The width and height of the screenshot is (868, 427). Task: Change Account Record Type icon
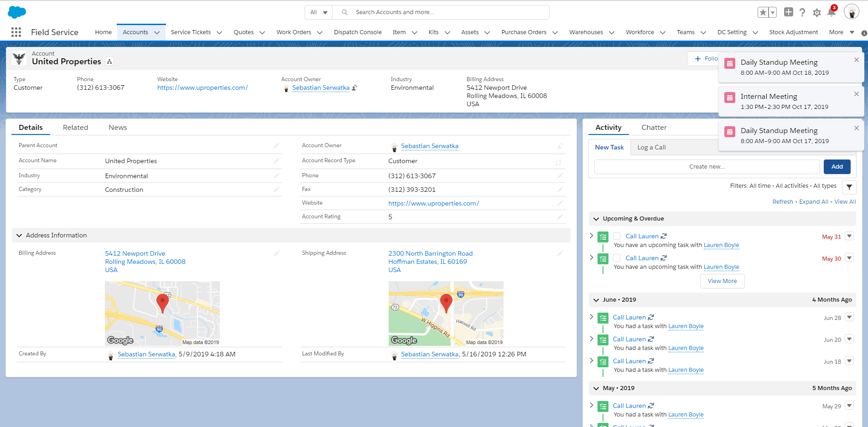(558, 162)
